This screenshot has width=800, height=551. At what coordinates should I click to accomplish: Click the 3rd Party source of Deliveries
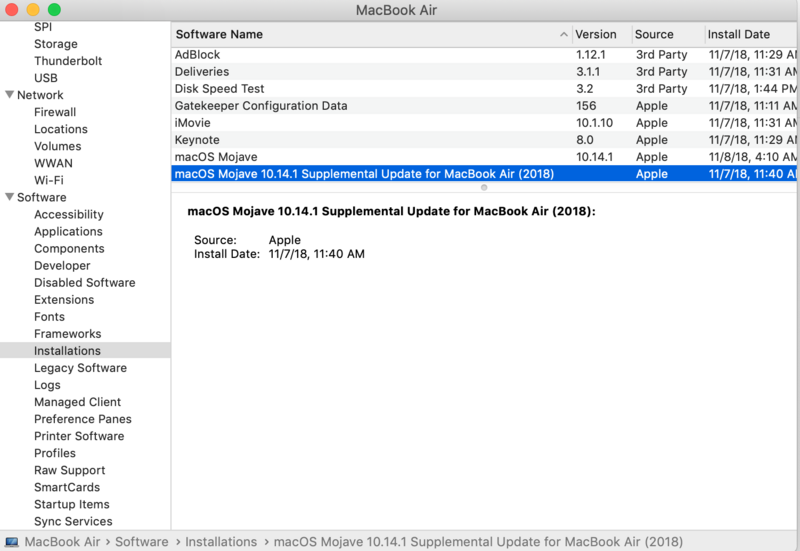pos(661,71)
